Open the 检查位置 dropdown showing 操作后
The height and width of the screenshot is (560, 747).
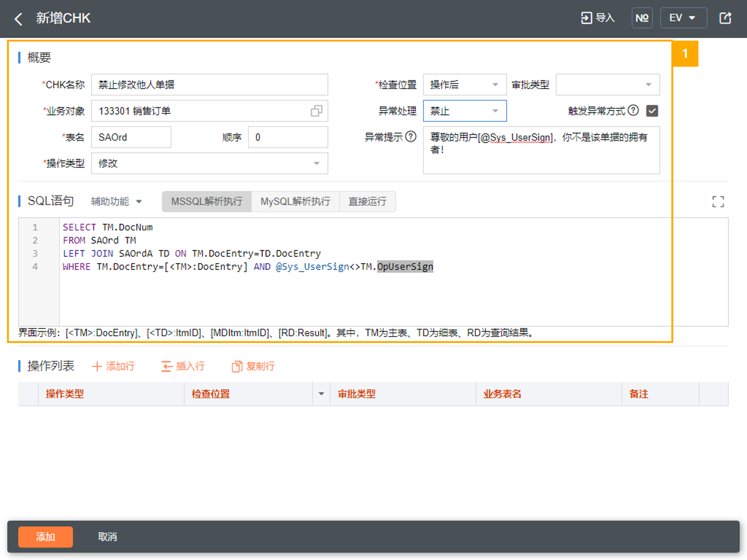tap(465, 84)
